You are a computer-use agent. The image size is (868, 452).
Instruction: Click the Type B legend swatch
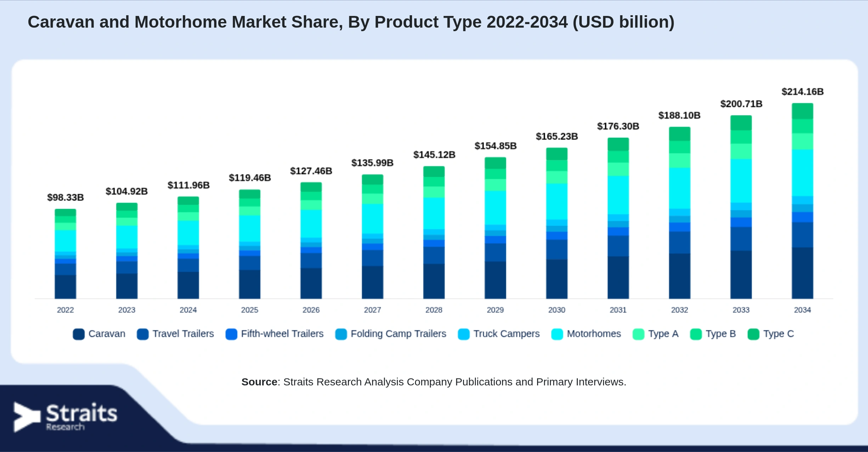(696, 334)
